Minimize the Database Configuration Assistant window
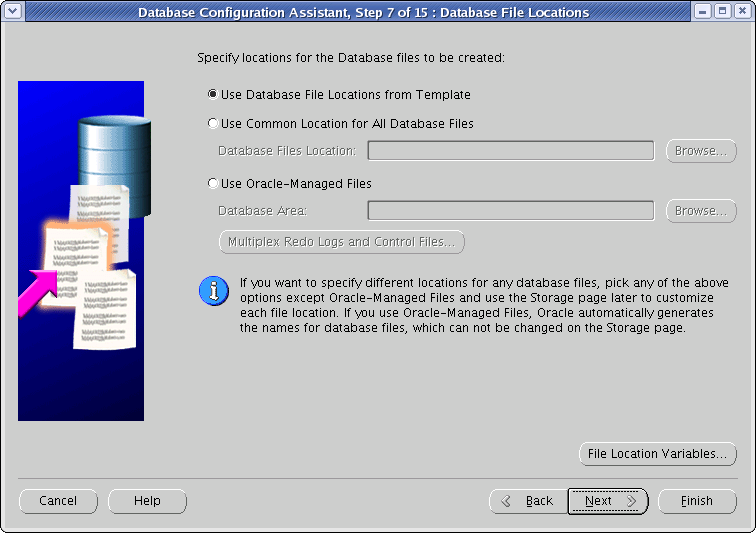This screenshot has height=533, width=756. click(x=703, y=11)
